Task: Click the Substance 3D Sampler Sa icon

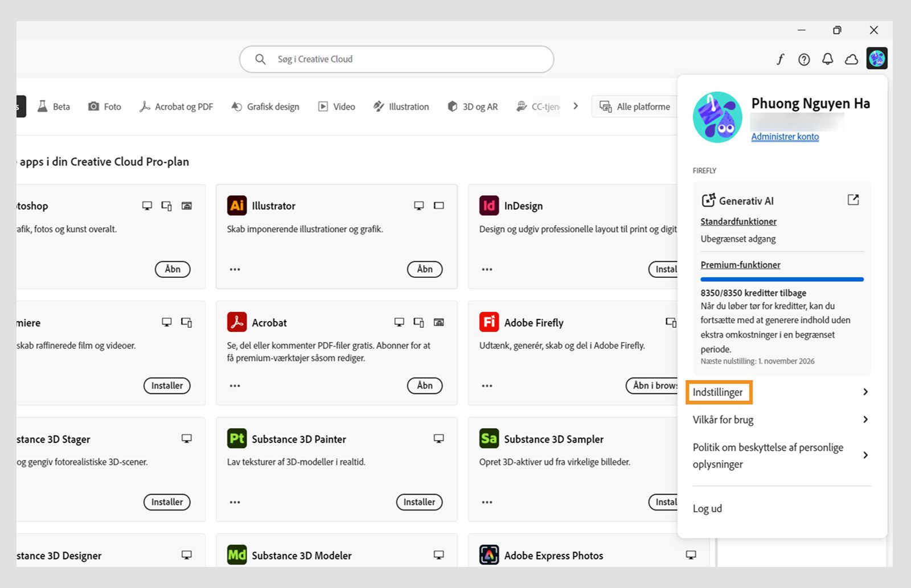Action: pos(489,439)
